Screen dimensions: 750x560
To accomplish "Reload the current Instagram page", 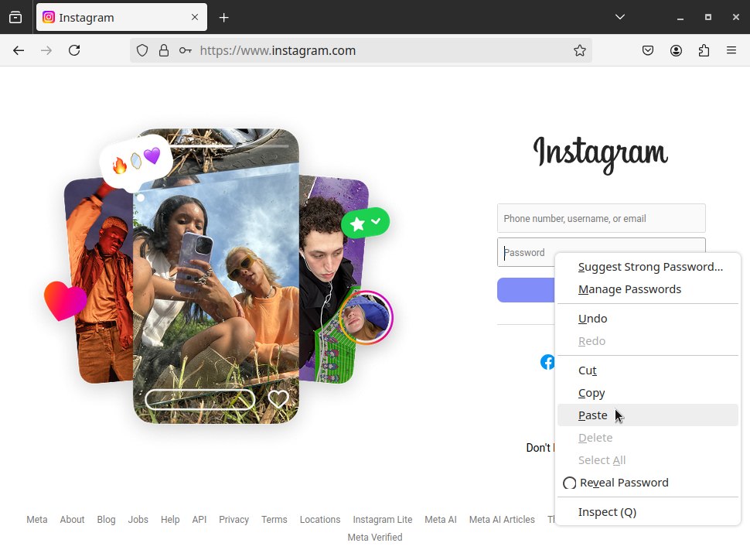I will 74,50.
